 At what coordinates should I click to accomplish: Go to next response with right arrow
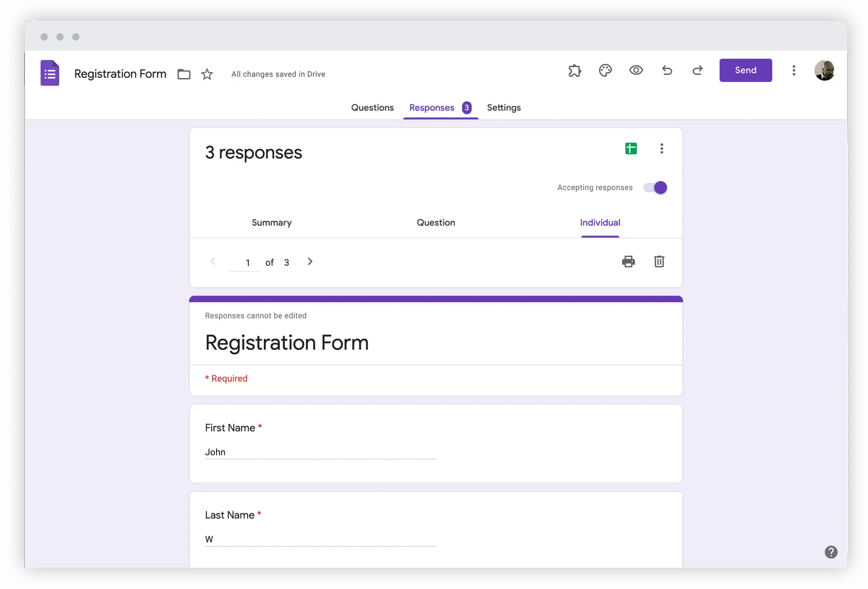[x=310, y=262]
